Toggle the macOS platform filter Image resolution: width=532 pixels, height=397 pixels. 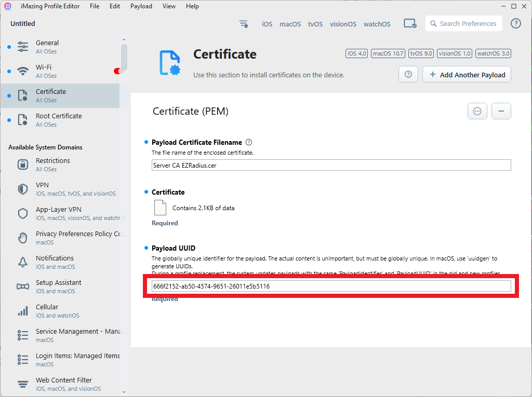pyautogui.click(x=290, y=24)
